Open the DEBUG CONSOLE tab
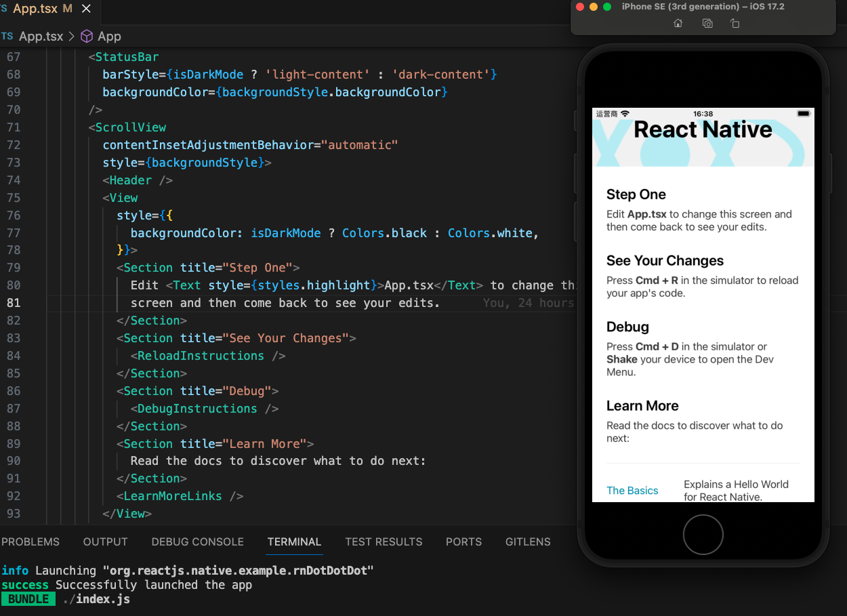Viewport: 847px width, 616px height. [x=197, y=541]
